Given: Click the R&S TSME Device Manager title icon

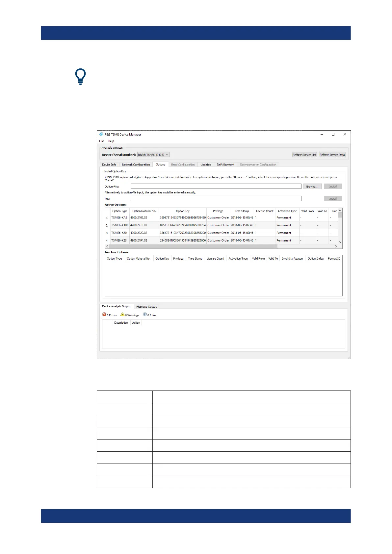Looking at the screenshot, I should tap(101, 134).
